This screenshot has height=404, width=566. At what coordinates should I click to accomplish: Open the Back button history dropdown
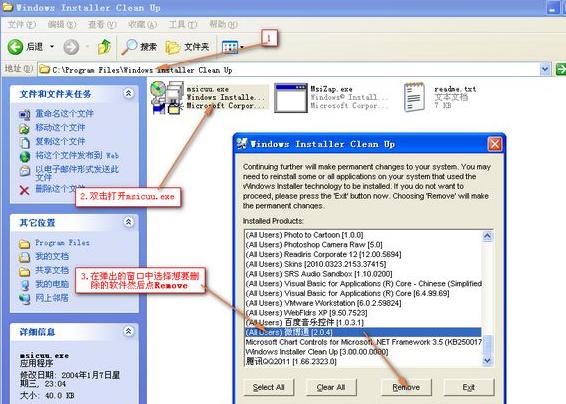[52, 47]
